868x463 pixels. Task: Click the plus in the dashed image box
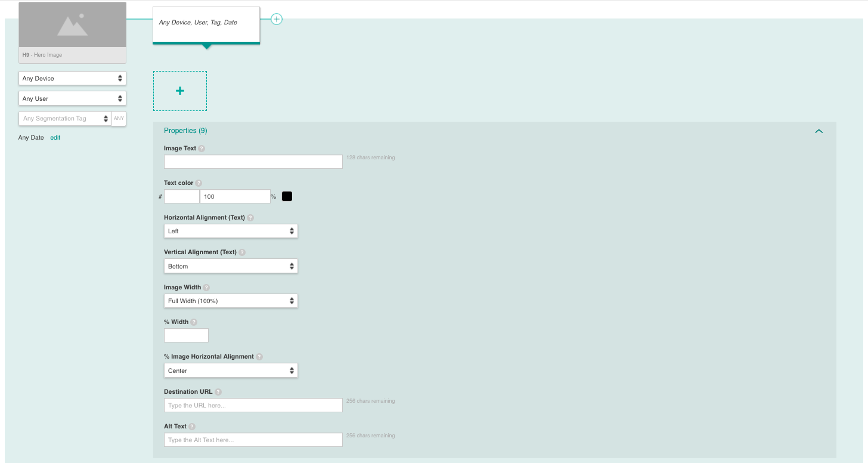(x=180, y=91)
